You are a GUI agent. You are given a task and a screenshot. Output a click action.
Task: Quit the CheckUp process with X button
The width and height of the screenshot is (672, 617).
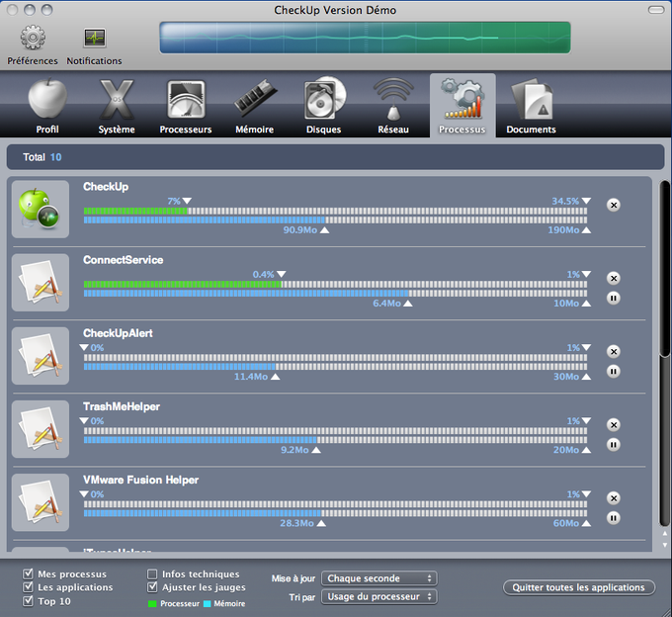pyautogui.click(x=614, y=205)
